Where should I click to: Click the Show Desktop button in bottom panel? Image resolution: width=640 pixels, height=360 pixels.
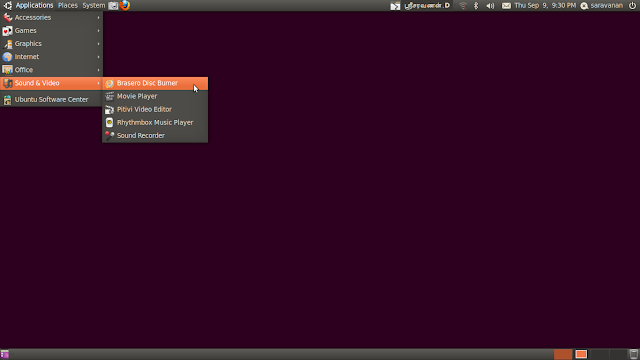coord(5,354)
